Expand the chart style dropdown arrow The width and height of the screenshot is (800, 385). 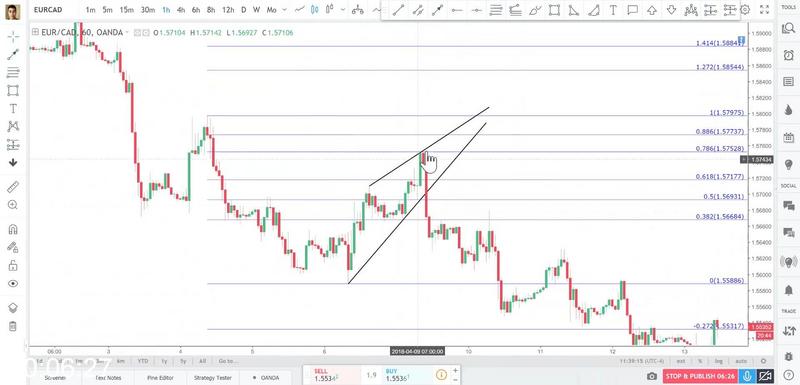(343, 10)
